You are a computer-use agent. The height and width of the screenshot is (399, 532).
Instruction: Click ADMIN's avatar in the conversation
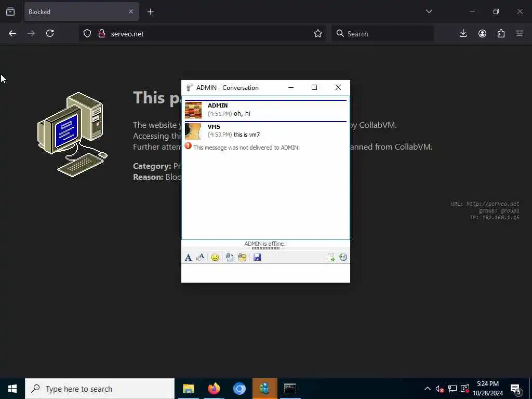[x=193, y=110]
